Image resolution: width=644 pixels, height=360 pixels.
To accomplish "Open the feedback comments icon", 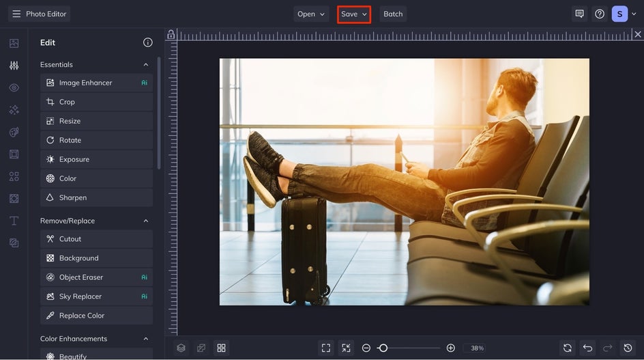I will click(x=579, y=14).
